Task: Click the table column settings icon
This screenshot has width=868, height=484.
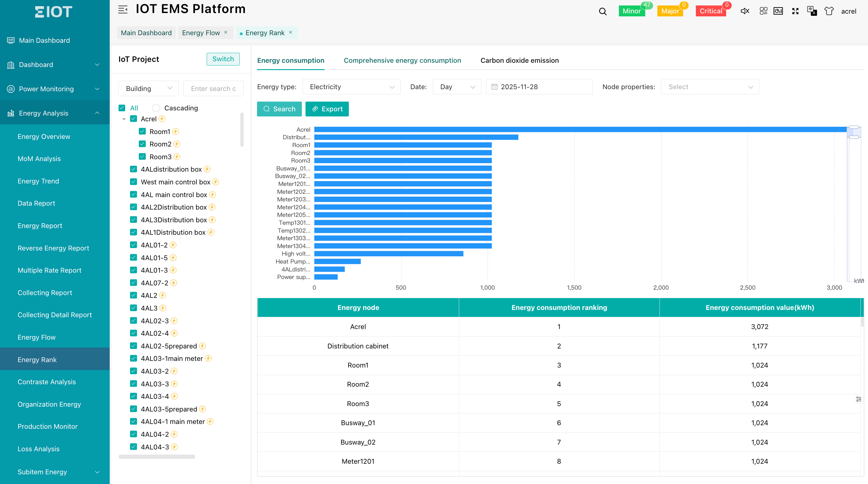Action: tap(859, 399)
